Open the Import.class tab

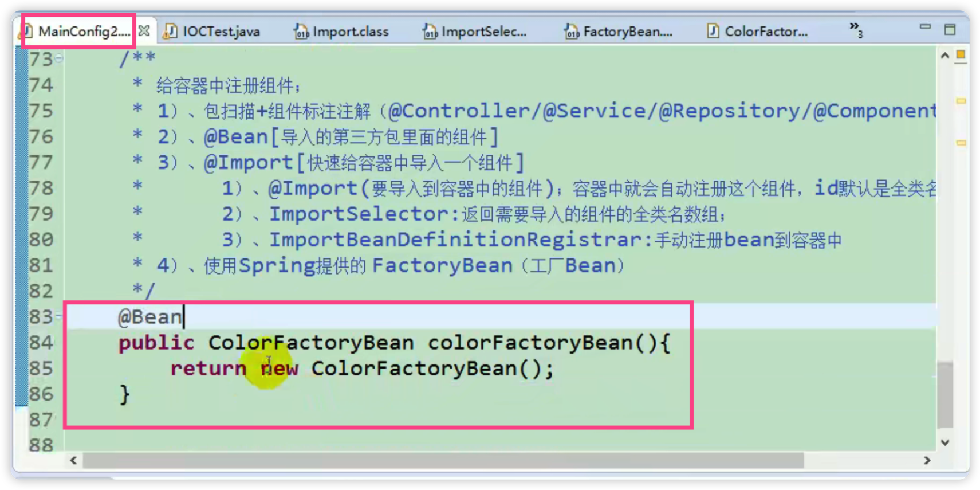pyautogui.click(x=351, y=32)
